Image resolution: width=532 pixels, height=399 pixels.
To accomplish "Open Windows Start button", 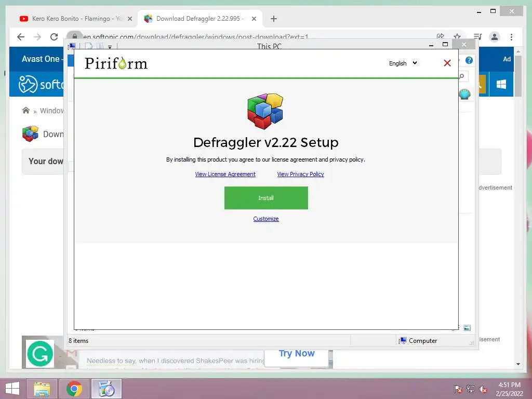I will pyautogui.click(x=12, y=389).
